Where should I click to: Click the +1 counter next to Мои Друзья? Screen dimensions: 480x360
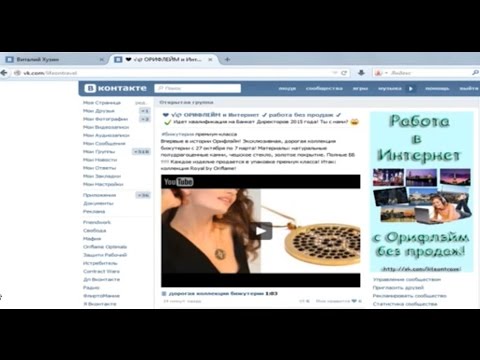(145, 111)
